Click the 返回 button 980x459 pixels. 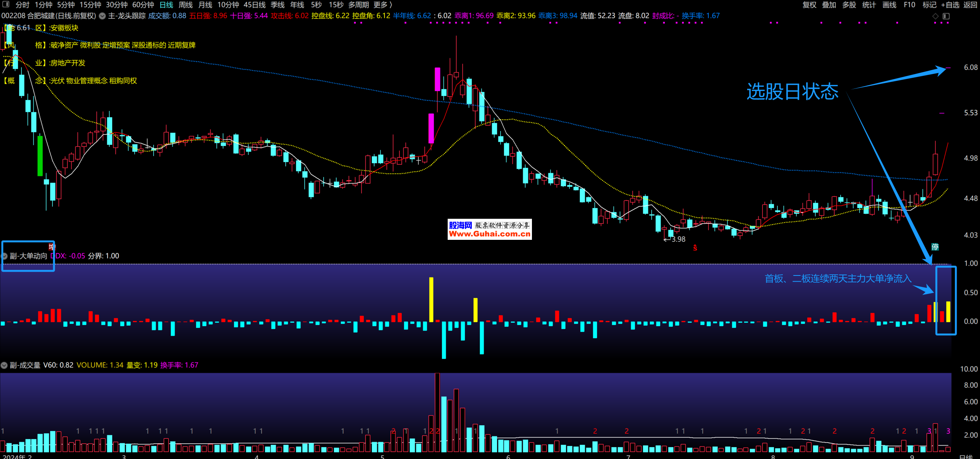coord(970,5)
